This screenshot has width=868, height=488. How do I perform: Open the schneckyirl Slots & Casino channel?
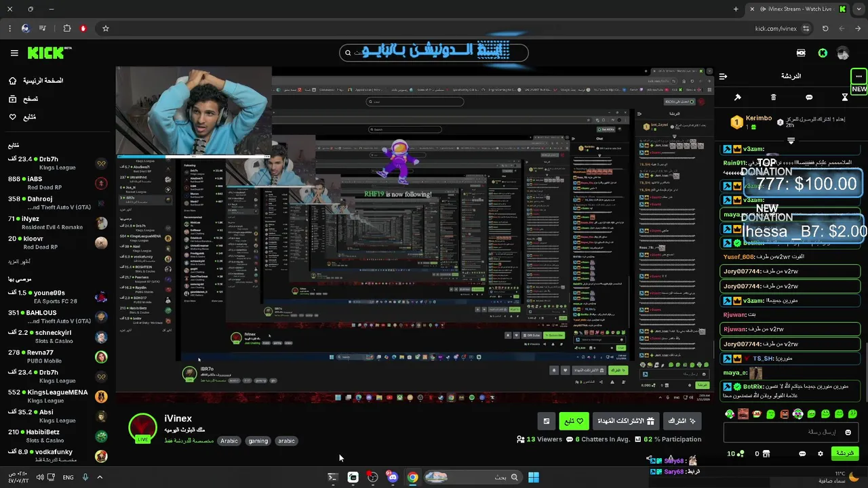click(57, 337)
